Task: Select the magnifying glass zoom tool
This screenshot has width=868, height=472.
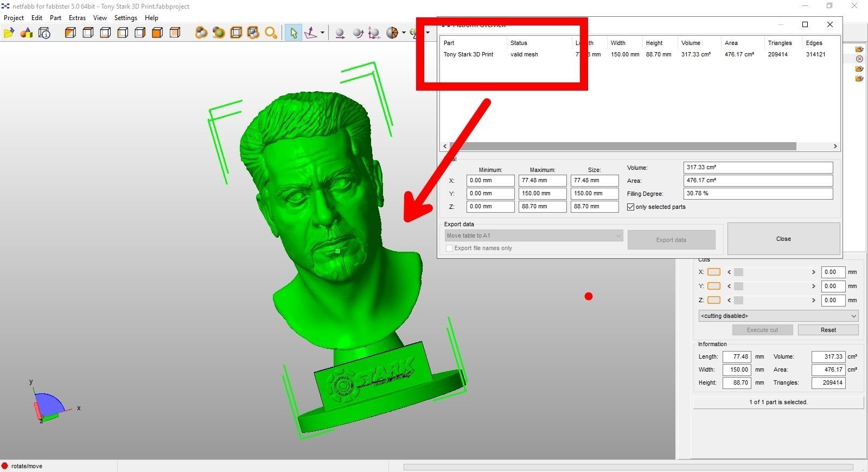Action: [x=271, y=33]
